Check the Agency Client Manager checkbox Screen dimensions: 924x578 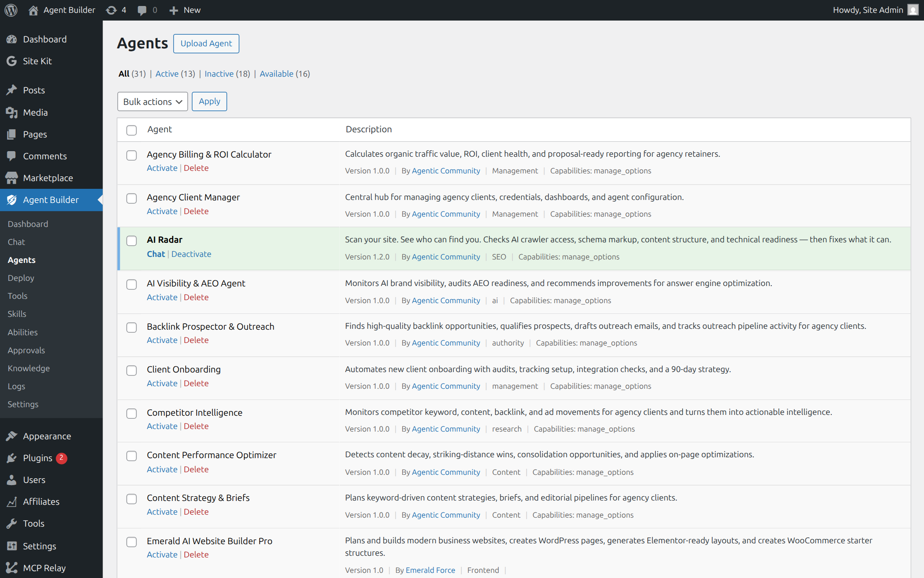click(132, 198)
